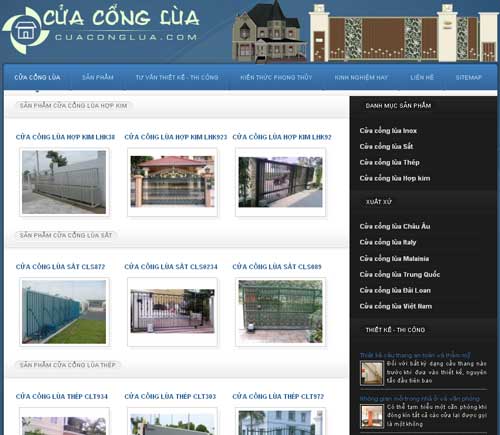This screenshot has height=435, width=500.
Task: Click the CUACONGLUA.COM site title text
Action: coord(126,37)
